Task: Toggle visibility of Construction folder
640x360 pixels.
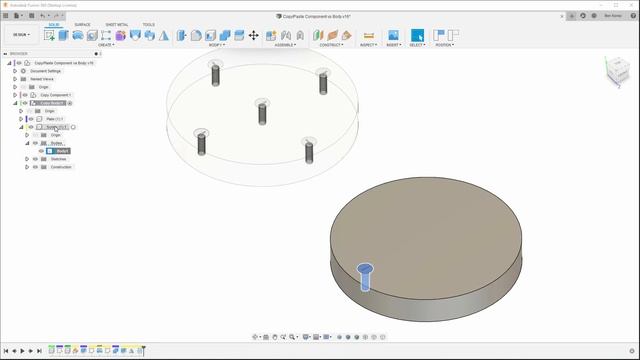Action: [36, 167]
